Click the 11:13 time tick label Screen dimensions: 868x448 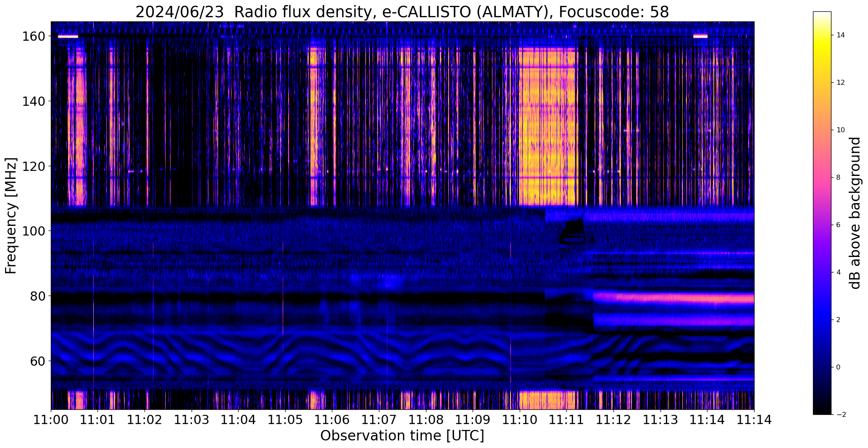(x=660, y=420)
